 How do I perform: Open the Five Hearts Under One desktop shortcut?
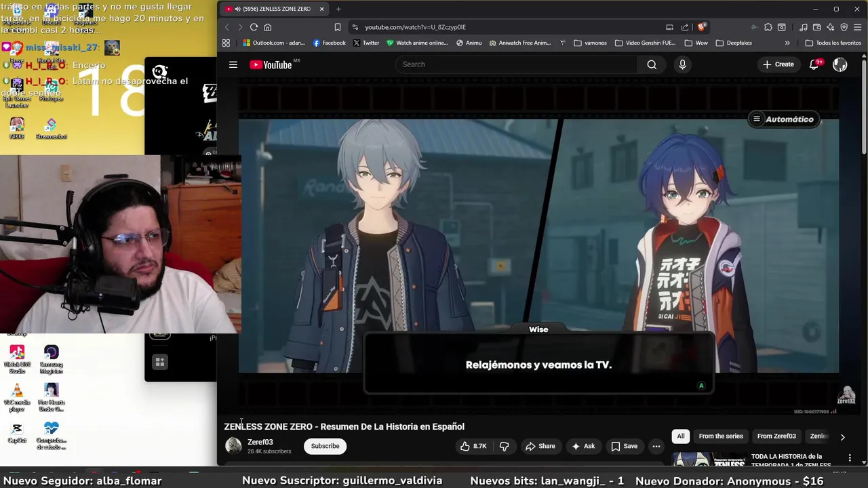point(52,398)
